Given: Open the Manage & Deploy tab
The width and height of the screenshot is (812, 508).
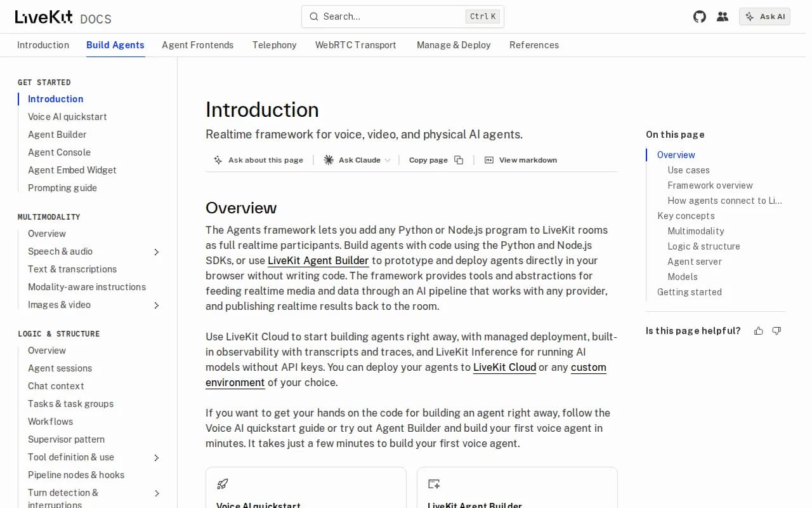Looking at the screenshot, I should 454,45.
